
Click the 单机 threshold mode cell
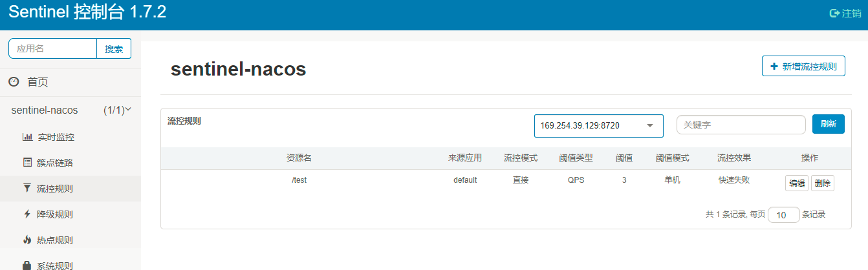point(672,180)
